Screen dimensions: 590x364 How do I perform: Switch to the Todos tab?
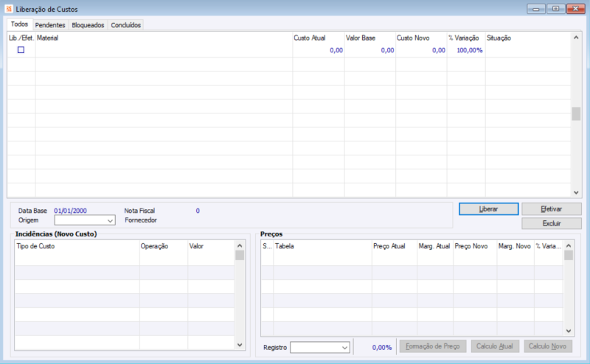pyautogui.click(x=20, y=24)
